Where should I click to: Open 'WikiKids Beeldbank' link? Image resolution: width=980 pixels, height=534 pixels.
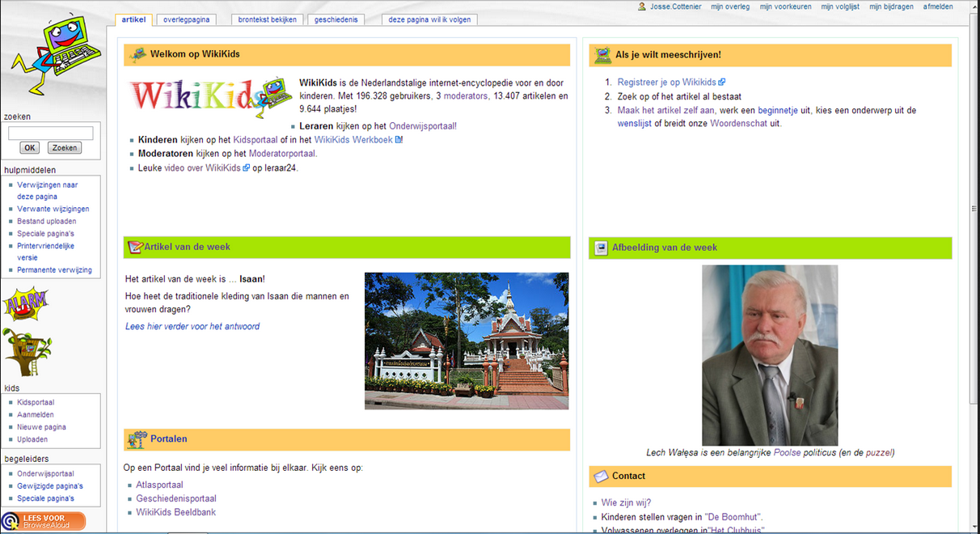(x=175, y=513)
